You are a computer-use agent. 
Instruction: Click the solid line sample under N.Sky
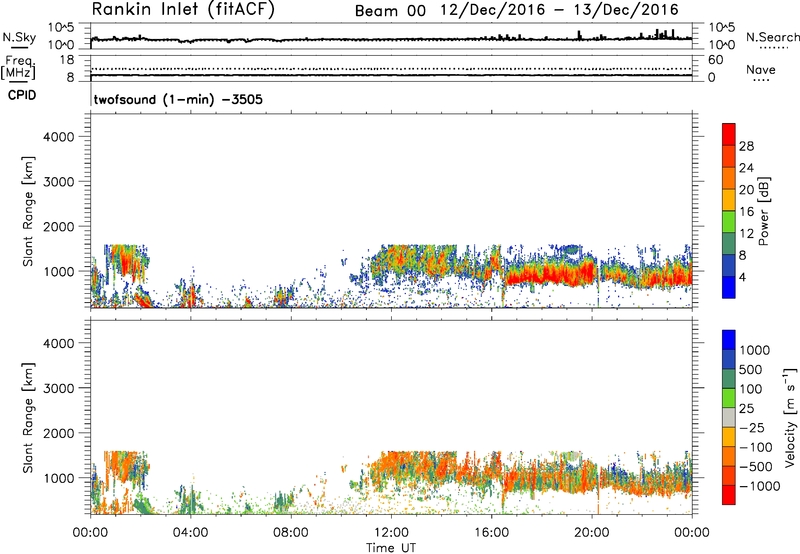coord(19,47)
